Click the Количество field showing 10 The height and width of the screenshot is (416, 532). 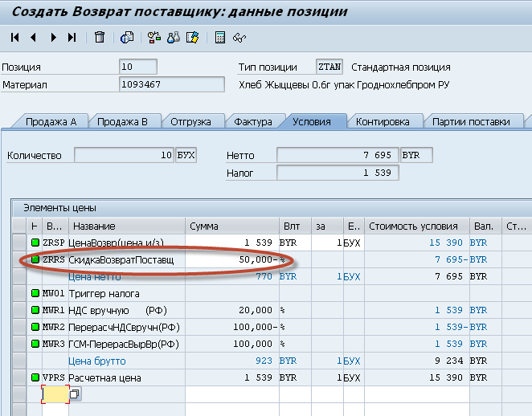(x=125, y=155)
